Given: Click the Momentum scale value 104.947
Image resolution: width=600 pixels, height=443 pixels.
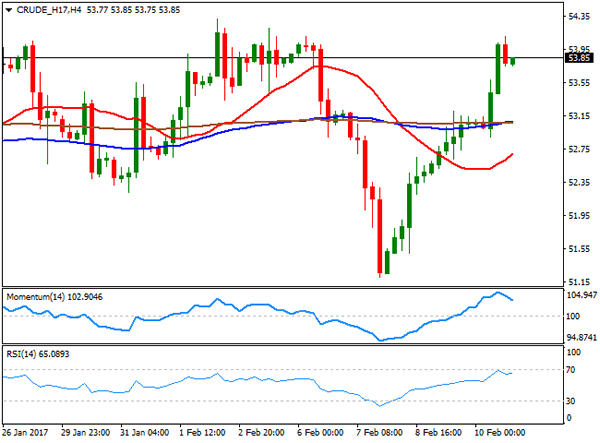Looking at the screenshot, I should 582,295.
